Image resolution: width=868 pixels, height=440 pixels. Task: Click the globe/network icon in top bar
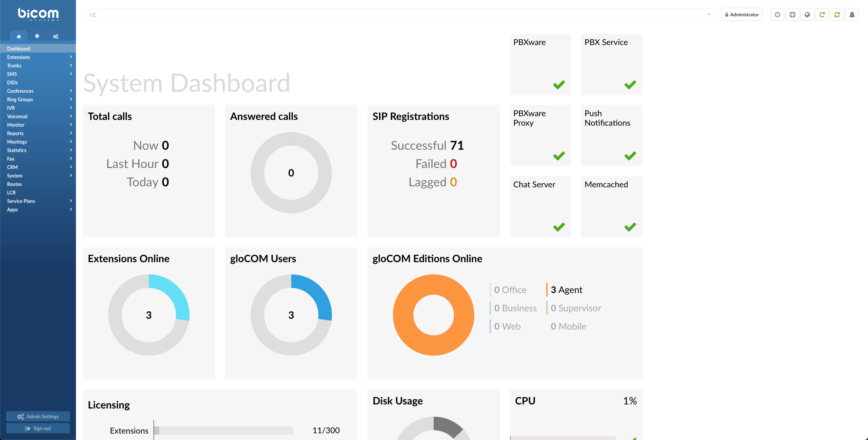(807, 15)
